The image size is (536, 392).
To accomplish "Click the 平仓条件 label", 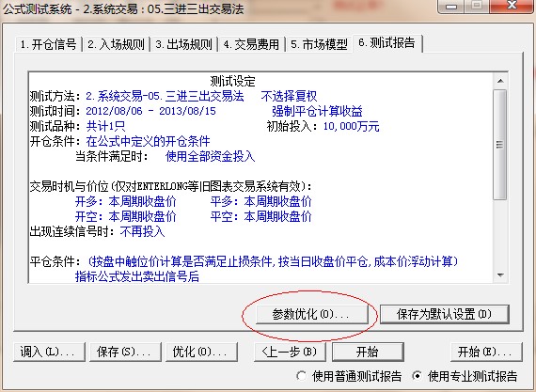I will pyautogui.click(x=55, y=261).
